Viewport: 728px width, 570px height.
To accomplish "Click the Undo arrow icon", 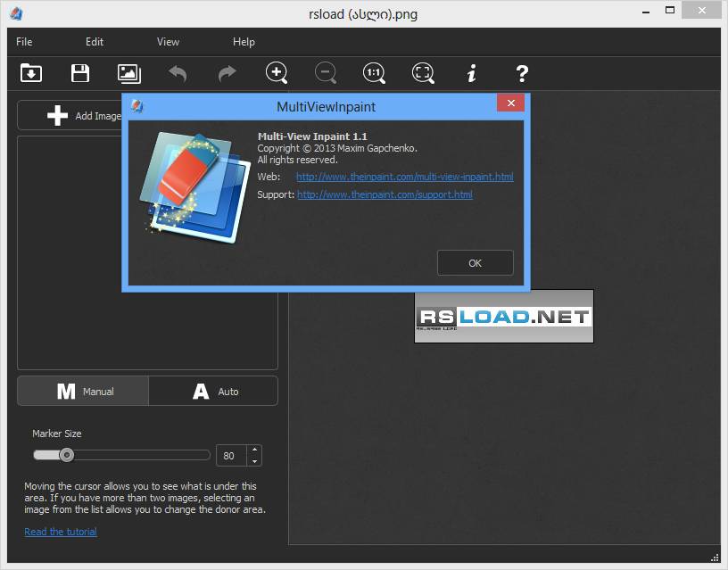I will coord(178,73).
